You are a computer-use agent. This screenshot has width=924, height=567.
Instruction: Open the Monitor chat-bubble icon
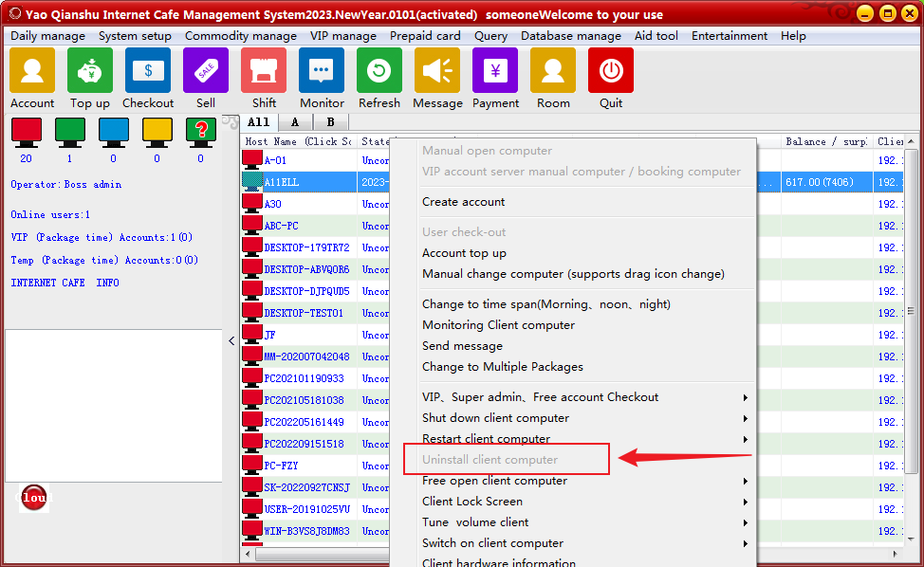pos(322,71)
